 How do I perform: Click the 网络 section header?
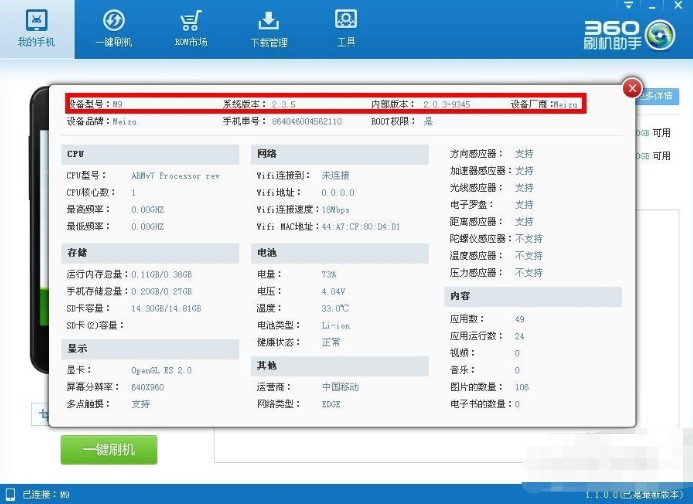click(x=340, y=154)
